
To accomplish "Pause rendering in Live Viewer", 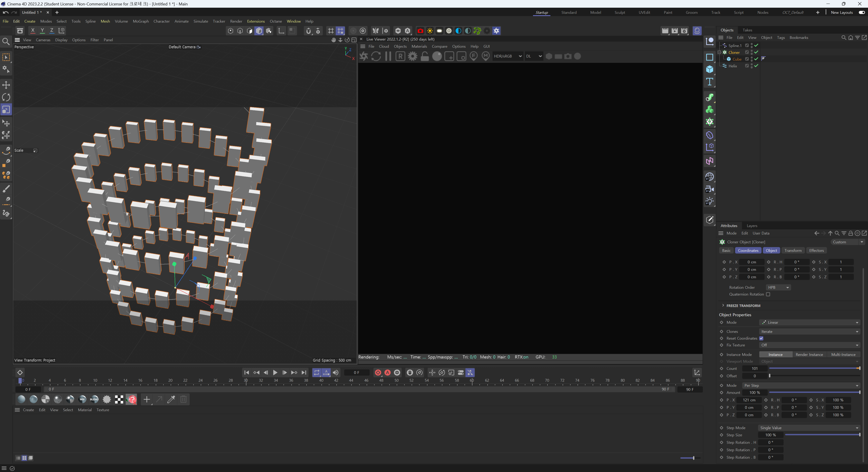I will (388, 56).
